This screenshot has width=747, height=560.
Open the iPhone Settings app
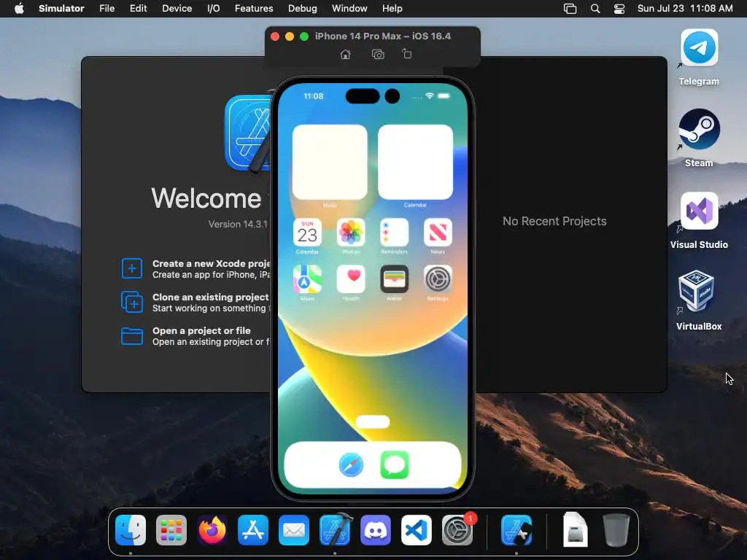[x=438, y=279]
